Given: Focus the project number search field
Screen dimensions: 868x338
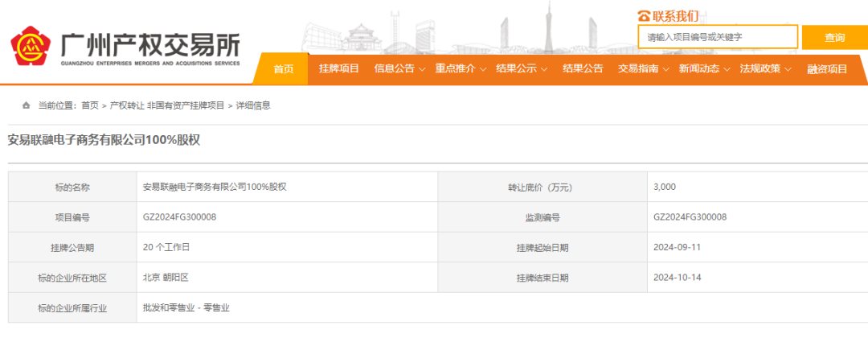Looking at the screenshot, I should [718, 37].
